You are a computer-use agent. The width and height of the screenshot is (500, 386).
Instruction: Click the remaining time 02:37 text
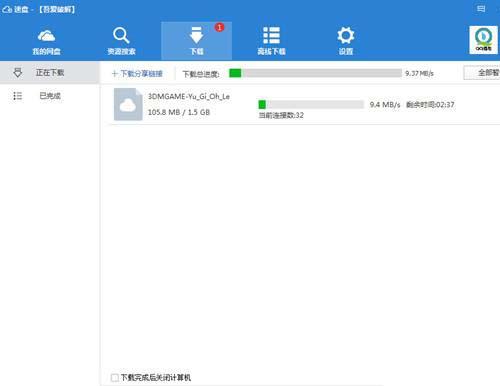click(430, 105)
